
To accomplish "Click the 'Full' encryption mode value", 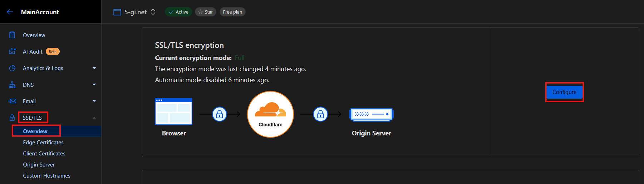I will point(240,58).
